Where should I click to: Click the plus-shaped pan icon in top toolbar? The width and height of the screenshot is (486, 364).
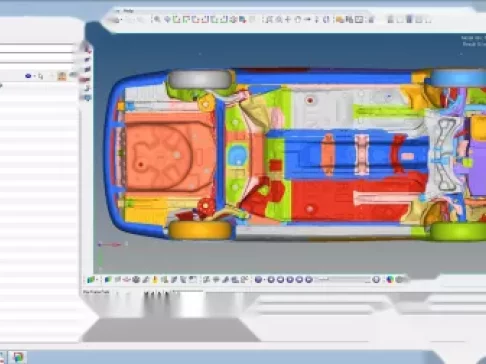(288, 20)
